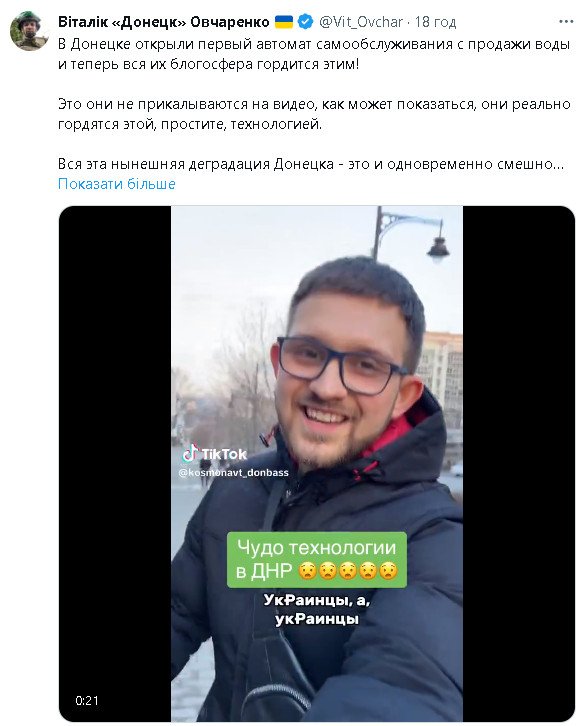The width and height of the screenshot is (585, 726).
Task: Click the 0:21 video duration label
Action: point(87,701)
